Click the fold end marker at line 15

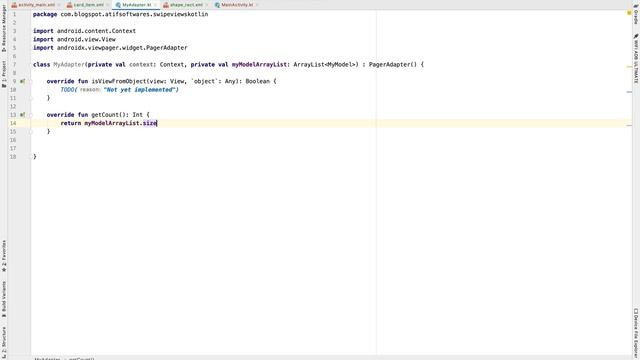(31, 131)
